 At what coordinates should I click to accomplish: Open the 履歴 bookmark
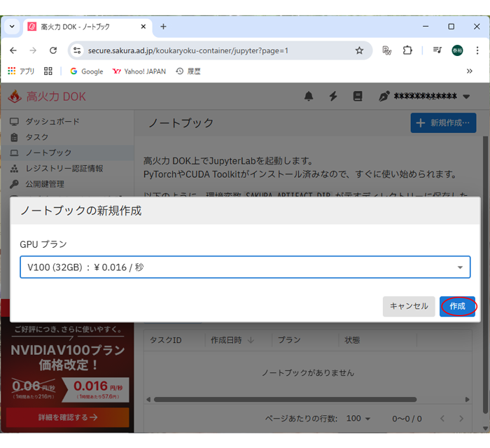188,71
